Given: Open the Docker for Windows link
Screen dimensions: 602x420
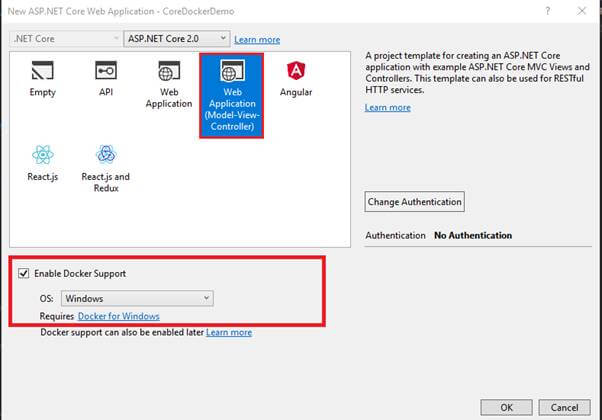Looking at the screenshot, I should [x=119, y=316].
